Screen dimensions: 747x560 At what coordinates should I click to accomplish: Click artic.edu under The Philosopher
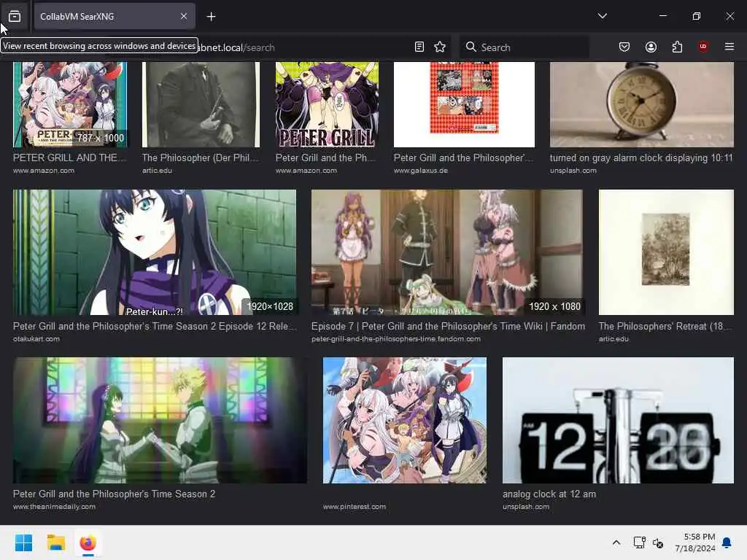tap(157, 170)
